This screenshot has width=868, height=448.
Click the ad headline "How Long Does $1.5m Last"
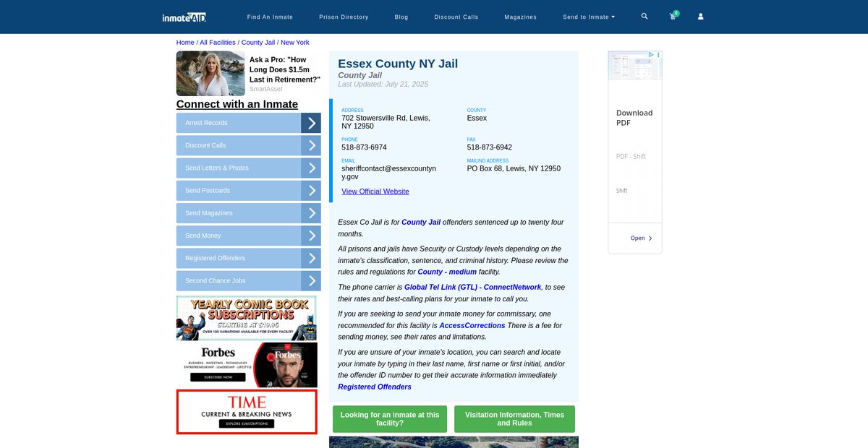point(285,70)
